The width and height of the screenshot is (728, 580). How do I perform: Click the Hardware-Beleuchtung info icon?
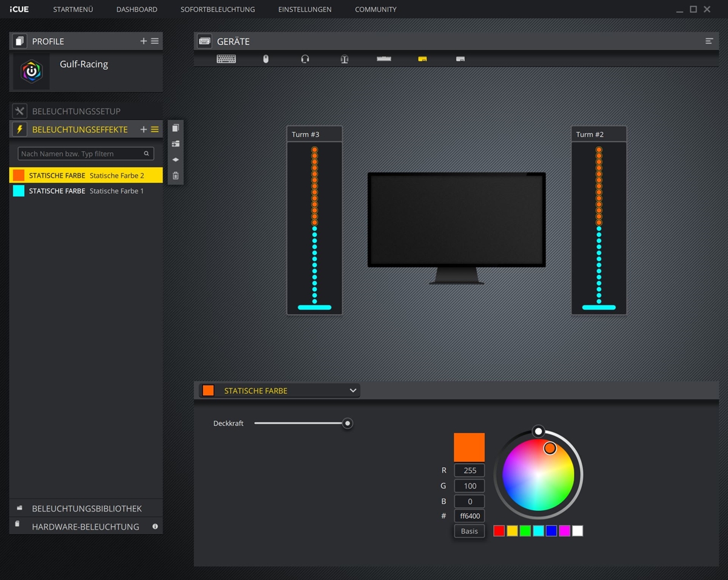point(155,527)
